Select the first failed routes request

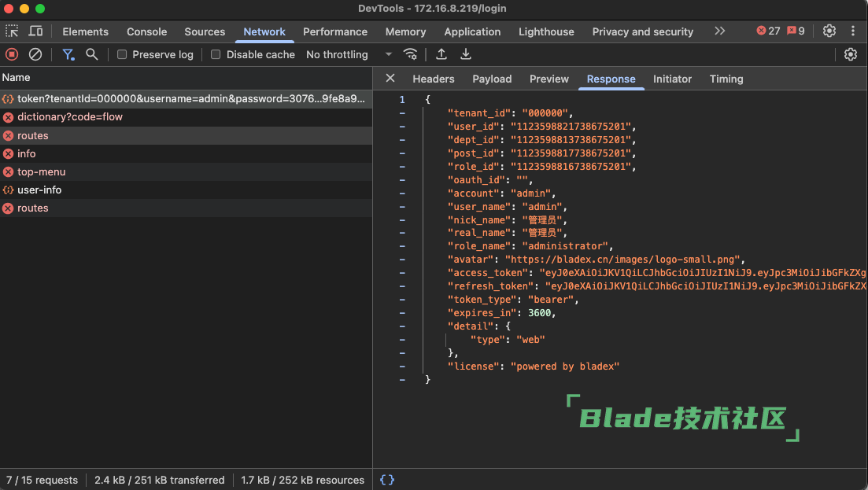186,135
